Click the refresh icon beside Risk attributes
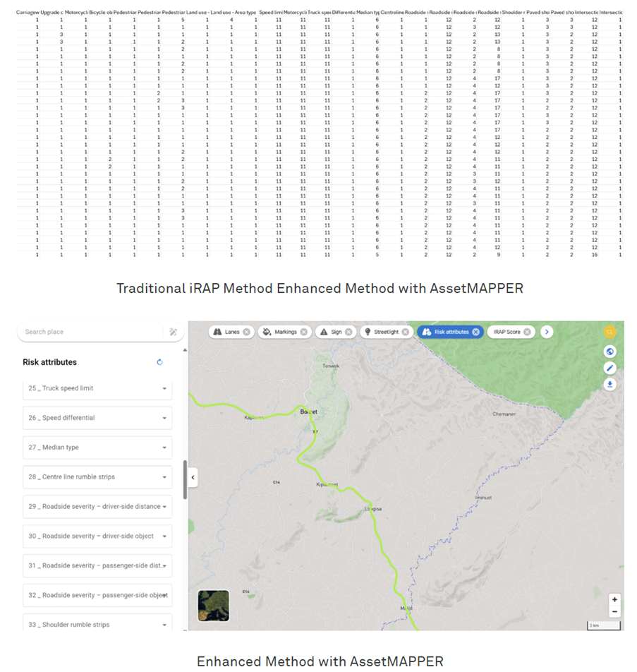Screen dimensions: 637x672 [159, 362]
